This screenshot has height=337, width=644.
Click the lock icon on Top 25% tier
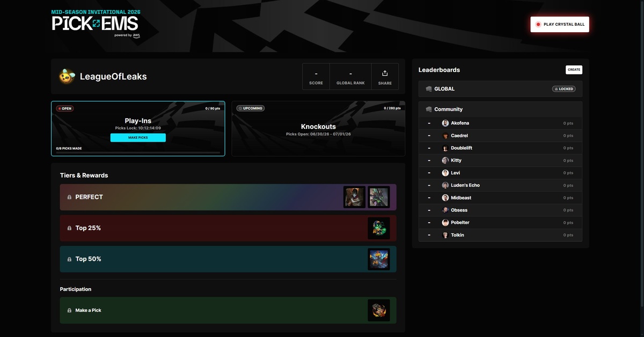tap(69, 228)
